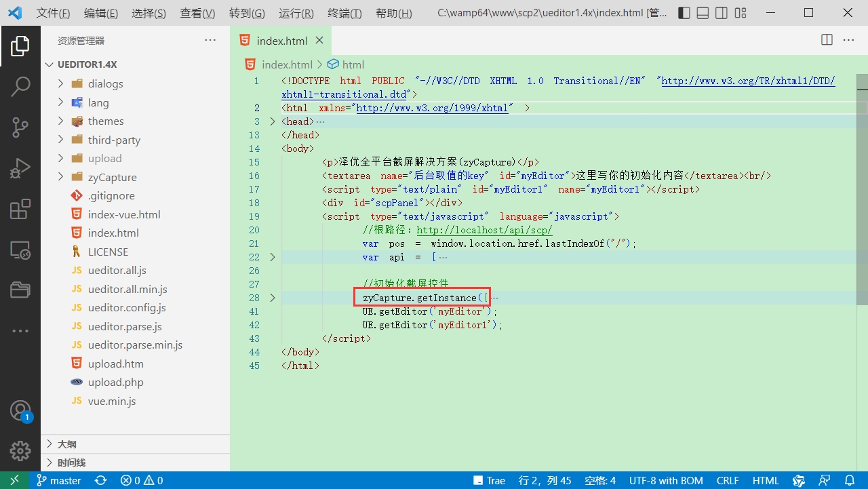The height and width of the screenshot is (489, 868).
Task: Open the feedback icon in status bar
Action: 824,480
